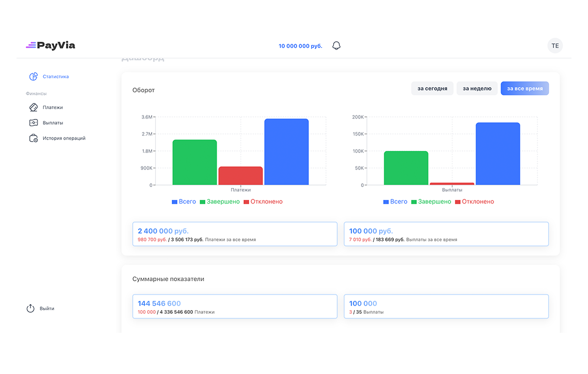Click the 10 000 000 руб. balance

[x=300, y=46]
